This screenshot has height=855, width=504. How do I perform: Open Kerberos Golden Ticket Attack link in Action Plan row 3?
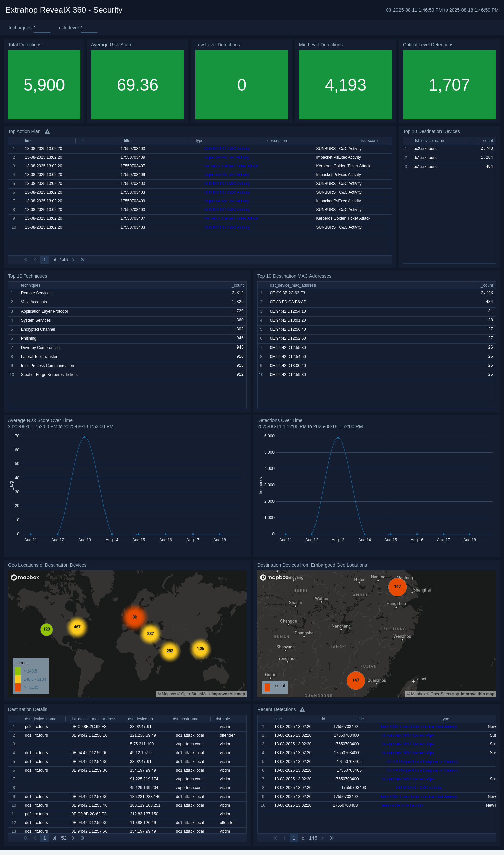[x=231, y=166]
